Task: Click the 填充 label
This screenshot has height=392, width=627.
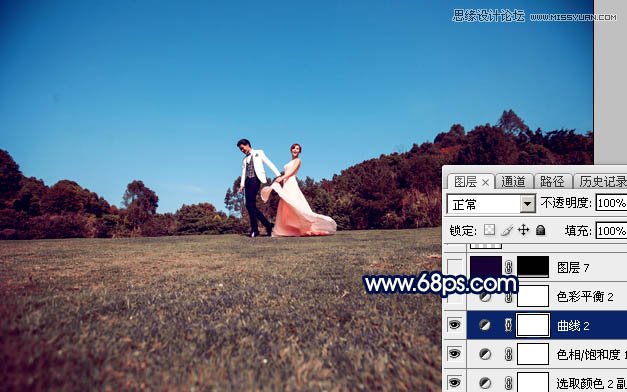Action: point(578,231)
